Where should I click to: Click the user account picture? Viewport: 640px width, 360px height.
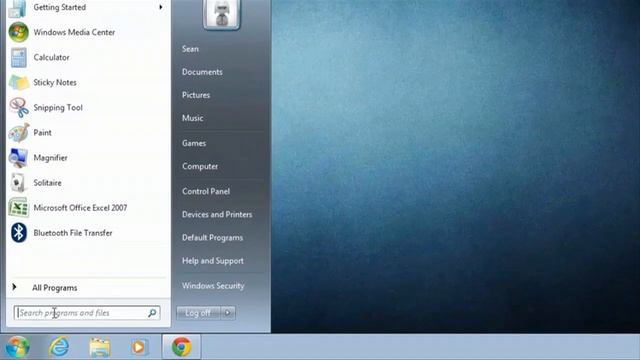222,14
